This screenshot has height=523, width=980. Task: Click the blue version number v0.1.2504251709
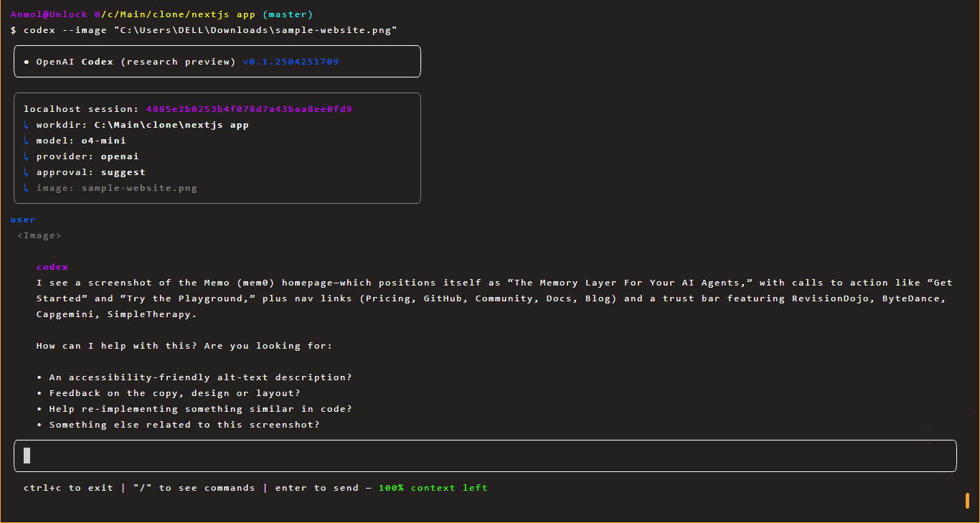click(291, 62)
